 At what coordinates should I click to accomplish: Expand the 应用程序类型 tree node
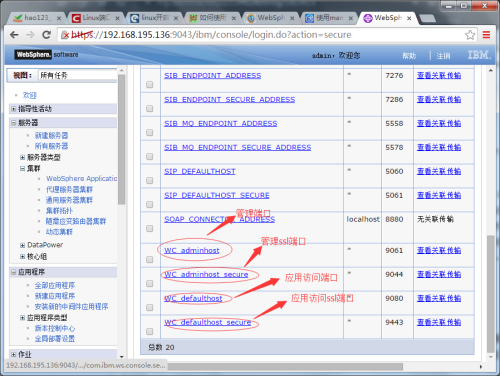coord(22,318)
